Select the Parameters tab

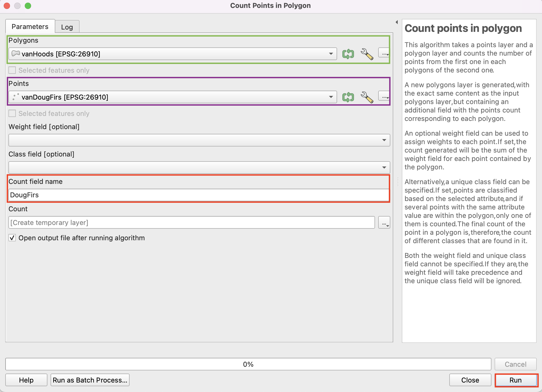click(30, 27)
